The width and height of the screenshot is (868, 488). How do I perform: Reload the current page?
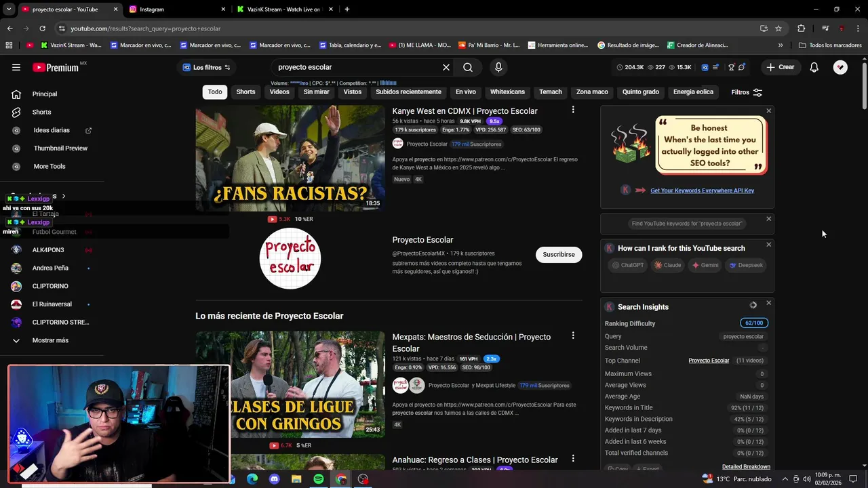(x=42, y=28)
